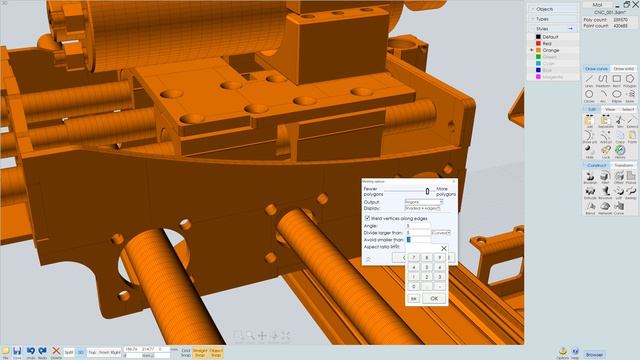
Task: Switch to the Draw curve tab
Action: [596, 69]
